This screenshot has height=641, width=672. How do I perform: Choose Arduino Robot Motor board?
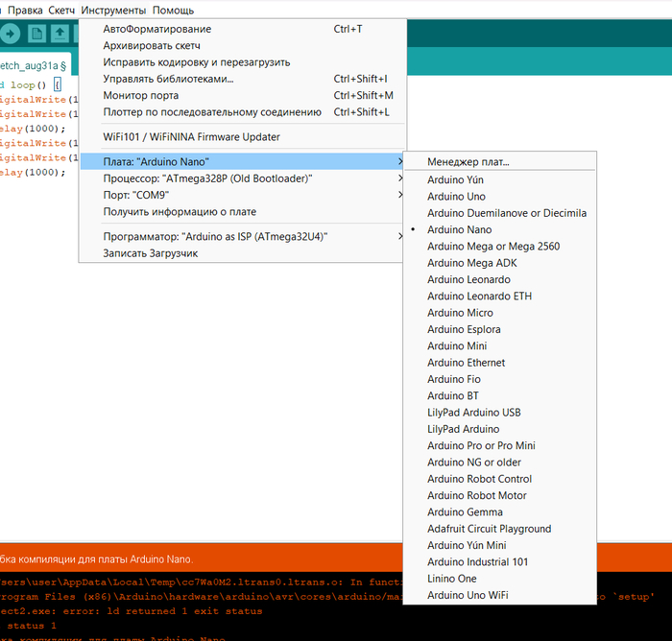pos(500,496)
